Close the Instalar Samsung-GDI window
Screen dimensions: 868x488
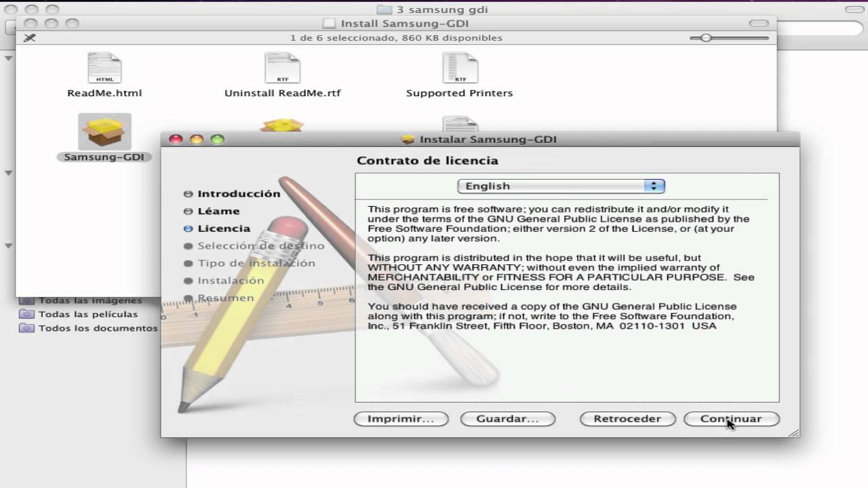click(176, 140)
